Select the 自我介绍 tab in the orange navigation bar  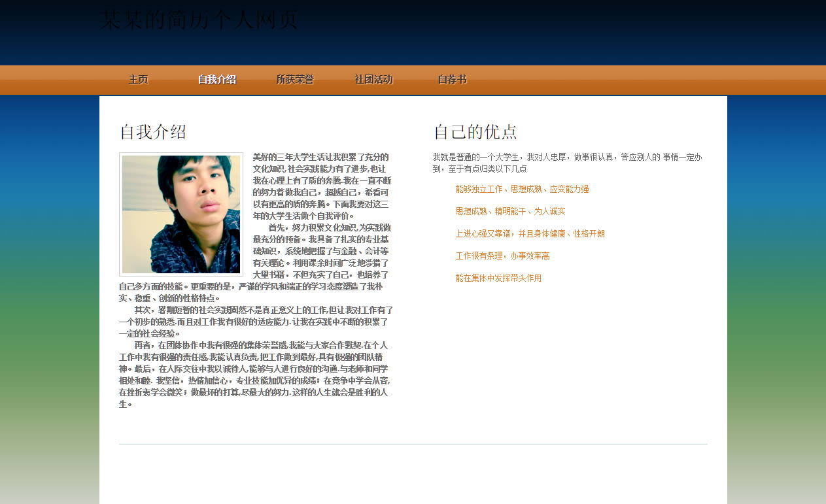point(216,80)
